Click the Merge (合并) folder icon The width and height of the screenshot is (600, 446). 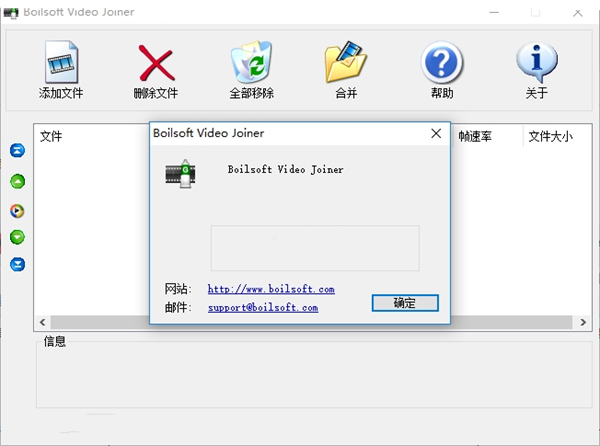coord(346,62)
